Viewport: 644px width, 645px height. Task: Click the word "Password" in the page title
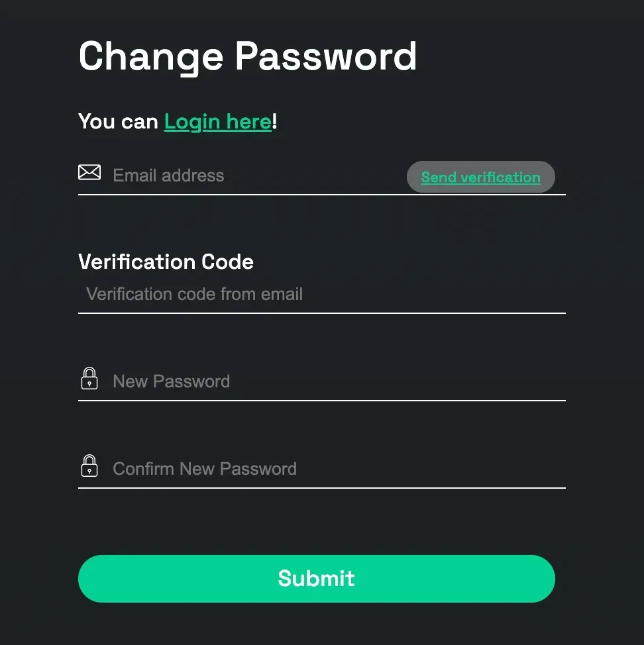click(326, 56)
